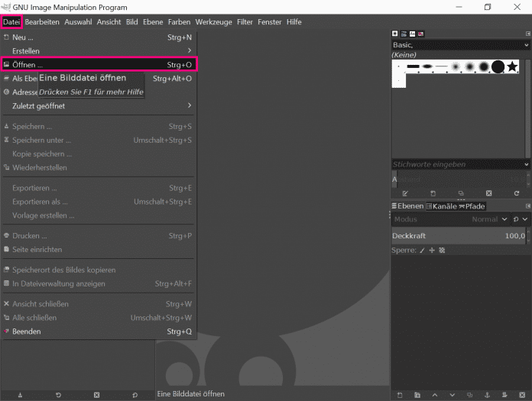Image resolution: width=532 pixels, height=401 pixels.
Task: Choose 'Öffnen ...' from the Datei menu
Action: pyautogui.click(x=99, y=65)
